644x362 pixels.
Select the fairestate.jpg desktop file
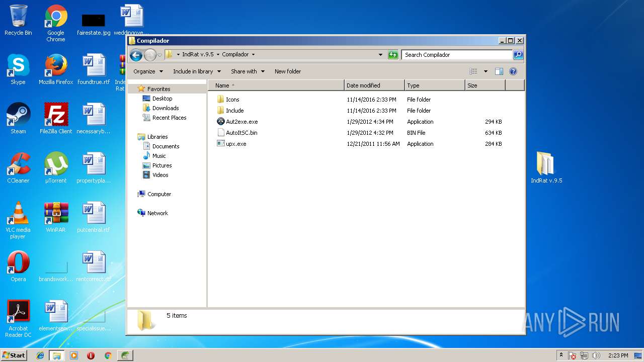pyautogui.click(x=94, y=23)
